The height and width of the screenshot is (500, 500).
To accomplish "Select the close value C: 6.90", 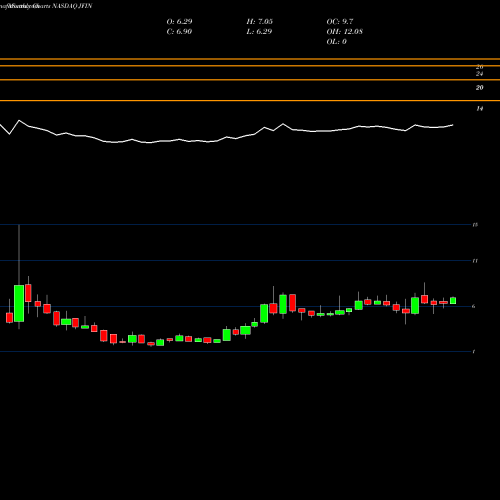I will pos(179,31).
